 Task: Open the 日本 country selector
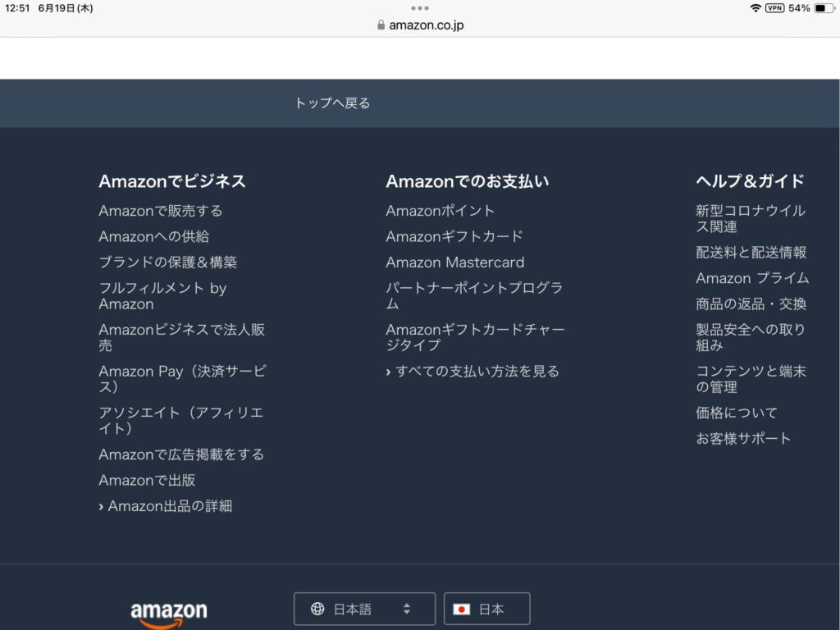click(487, 609)
